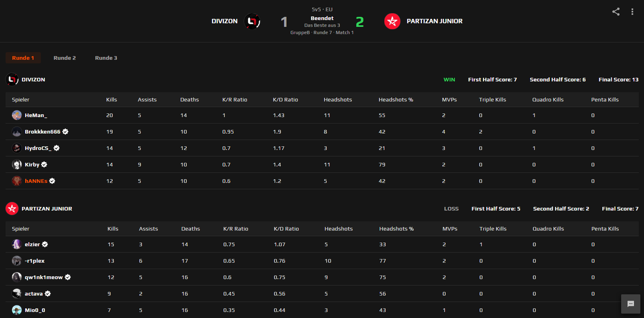Click verified badge next to Brokkken666

coord(65,132)
